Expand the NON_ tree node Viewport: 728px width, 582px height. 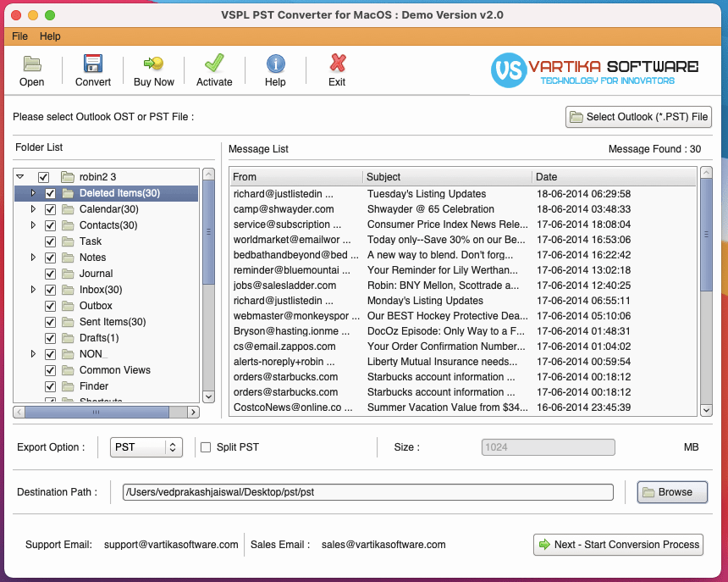33,353
